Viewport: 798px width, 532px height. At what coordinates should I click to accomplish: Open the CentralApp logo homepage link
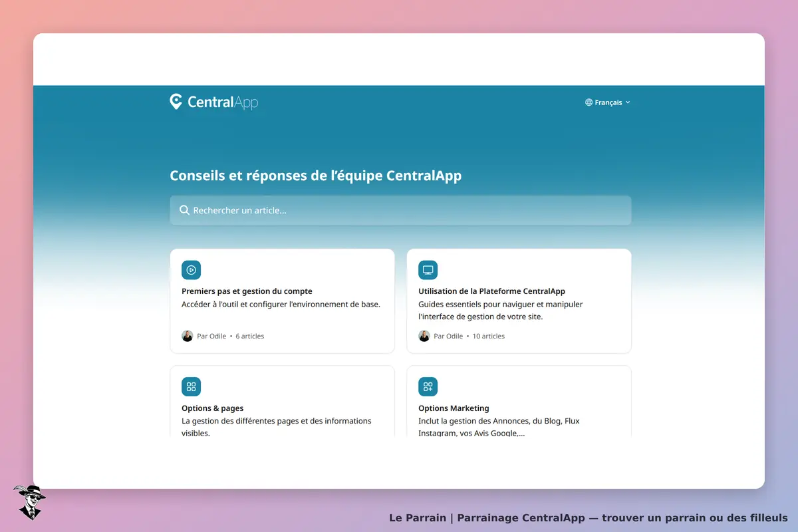tap(213, 102)
